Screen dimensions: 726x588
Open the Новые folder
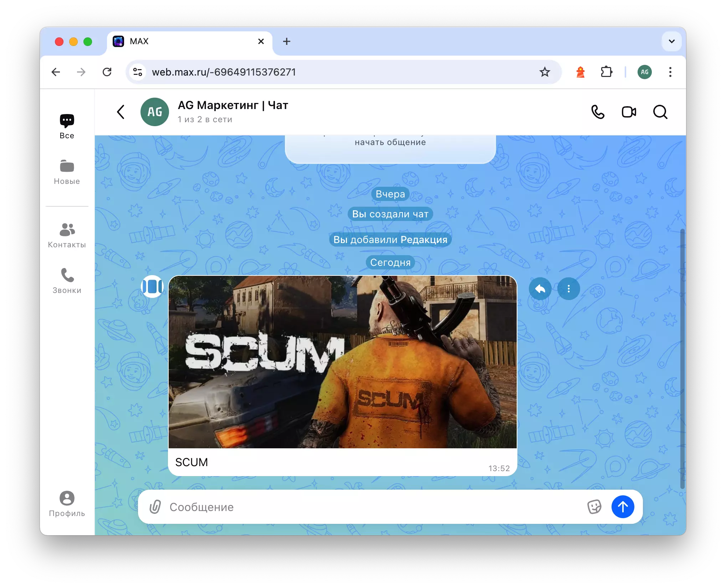pyautogui.click(x=67, y=172)
